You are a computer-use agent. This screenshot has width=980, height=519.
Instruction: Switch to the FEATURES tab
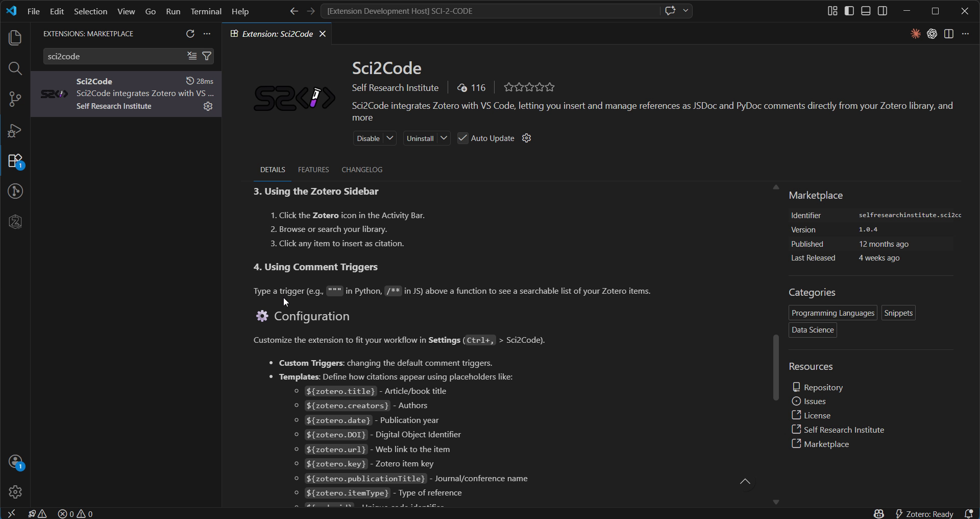(x=313, y=170)
